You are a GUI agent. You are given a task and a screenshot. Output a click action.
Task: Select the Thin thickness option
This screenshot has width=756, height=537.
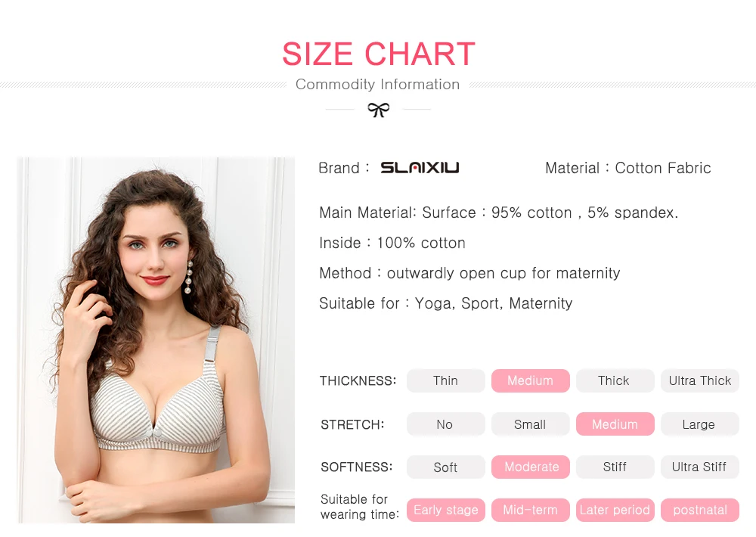click(445, 380)
